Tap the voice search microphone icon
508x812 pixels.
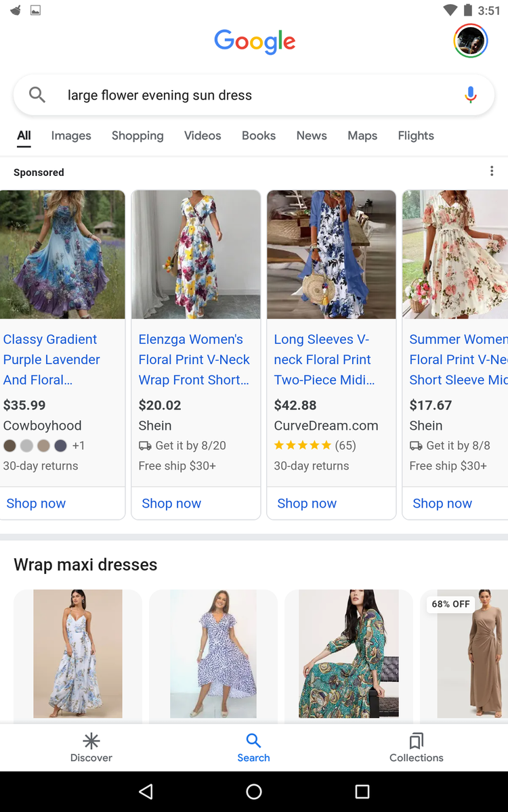(471, 95)
